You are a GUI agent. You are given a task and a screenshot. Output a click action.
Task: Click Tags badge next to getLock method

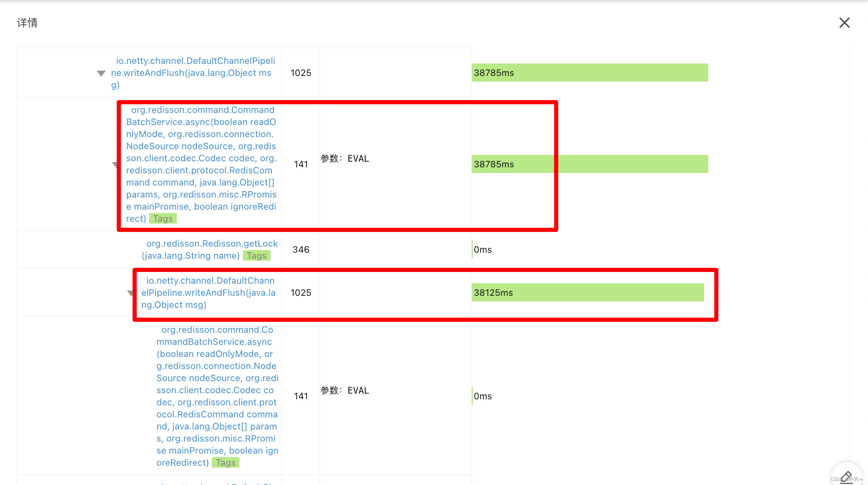click(256, 256)
